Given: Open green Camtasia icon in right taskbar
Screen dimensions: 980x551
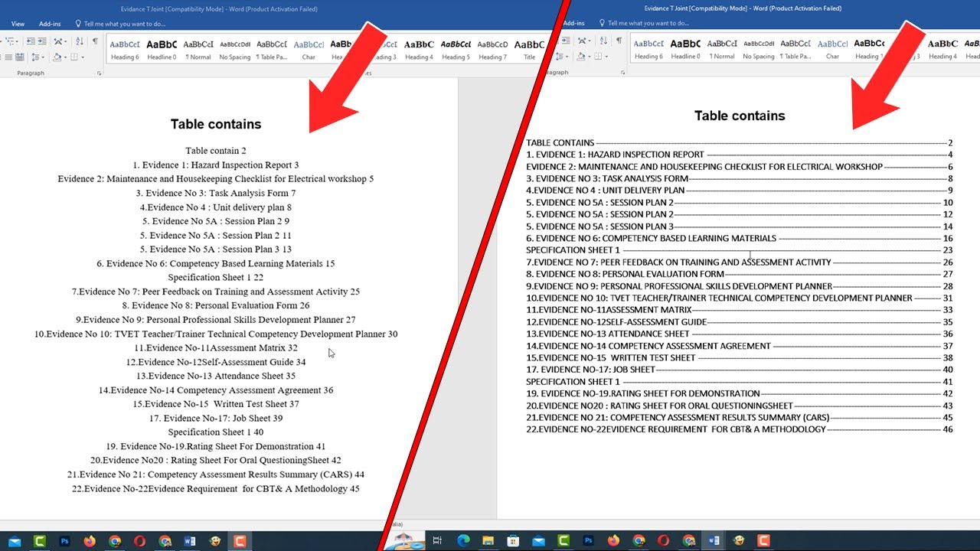Looking at the screenshot, I should coord(563,541).
